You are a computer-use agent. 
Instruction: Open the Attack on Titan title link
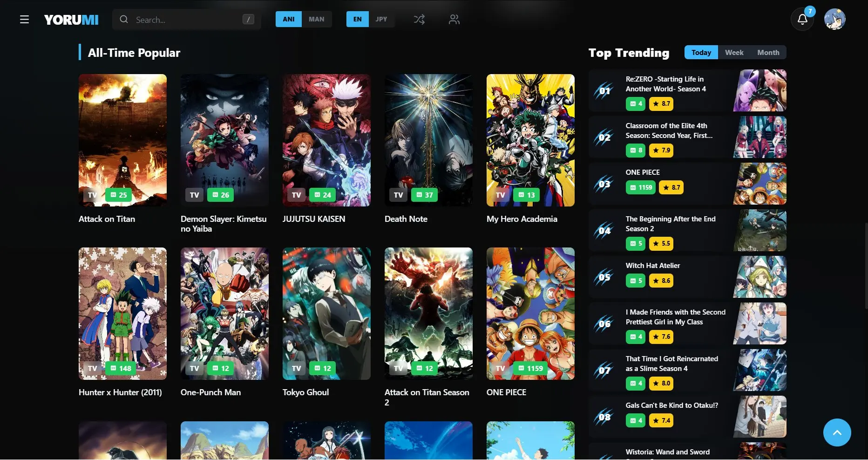click(x=107, y=219)
